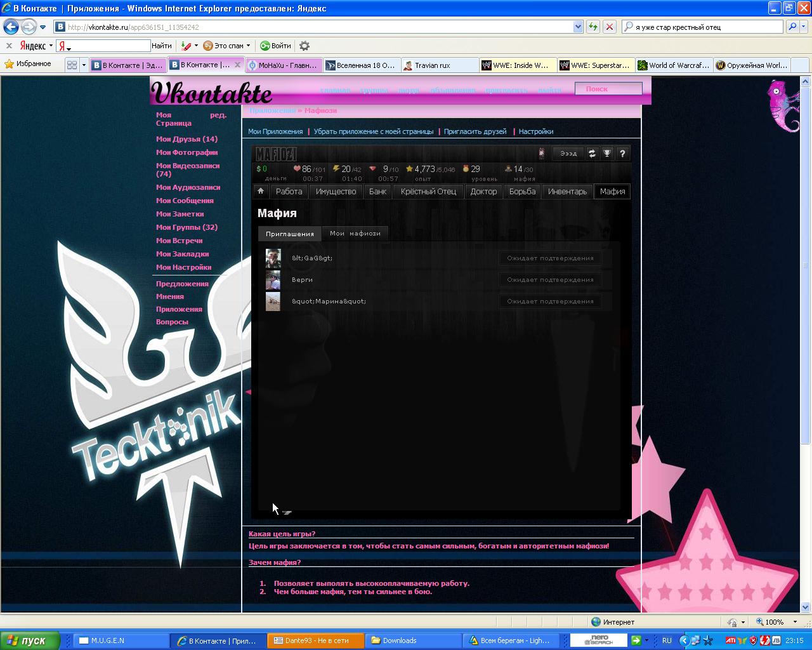The width and height of the screenshot is (812, 650).
Task: Open the Downloads folder taskbar button
Action: point(414,640)
